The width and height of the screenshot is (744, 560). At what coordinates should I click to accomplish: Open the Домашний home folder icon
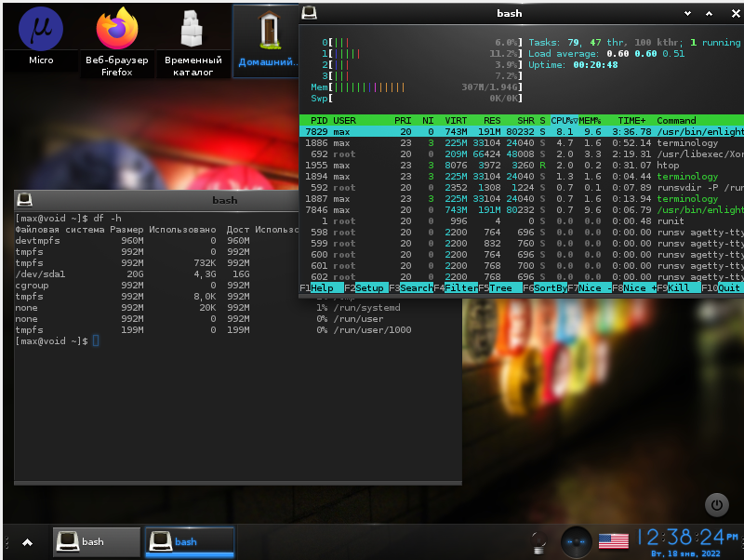point(269,39)
